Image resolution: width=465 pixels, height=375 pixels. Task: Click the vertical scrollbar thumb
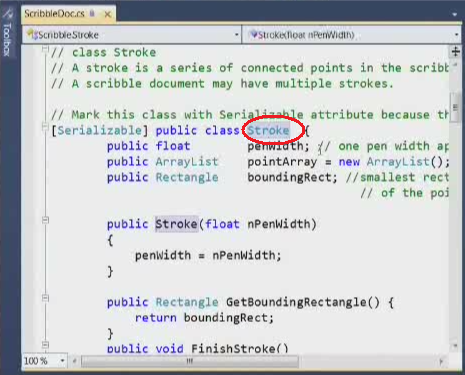tap(455, 107)
